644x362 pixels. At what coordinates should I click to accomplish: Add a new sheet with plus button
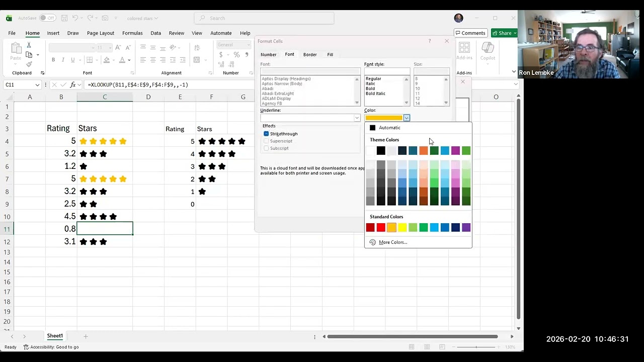tap(86, 336)
